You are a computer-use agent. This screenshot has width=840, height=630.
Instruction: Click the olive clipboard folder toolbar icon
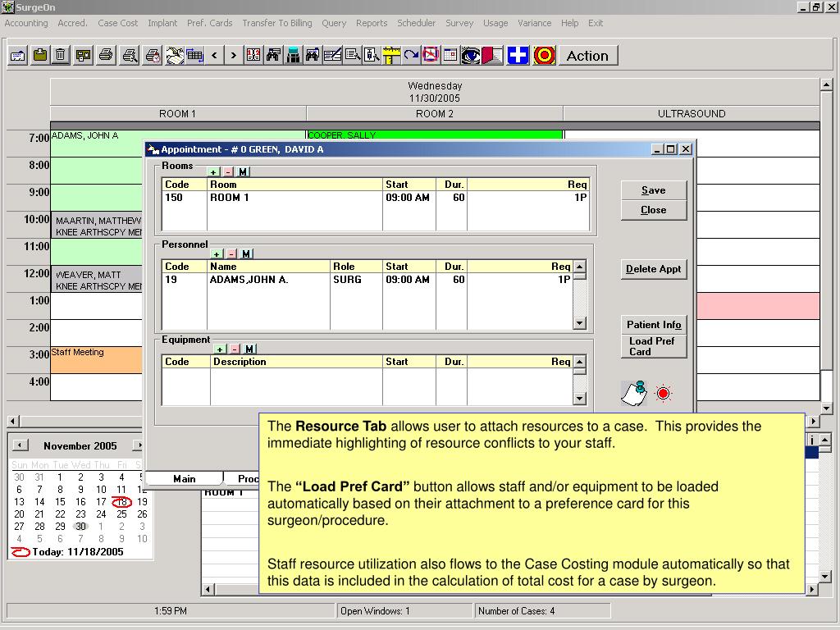tap(40, 55)
